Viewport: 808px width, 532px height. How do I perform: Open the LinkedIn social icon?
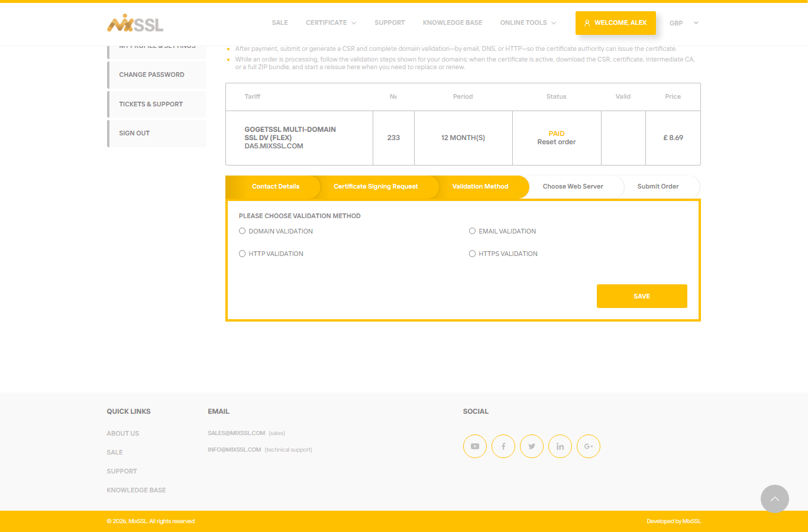click(560, 446)
